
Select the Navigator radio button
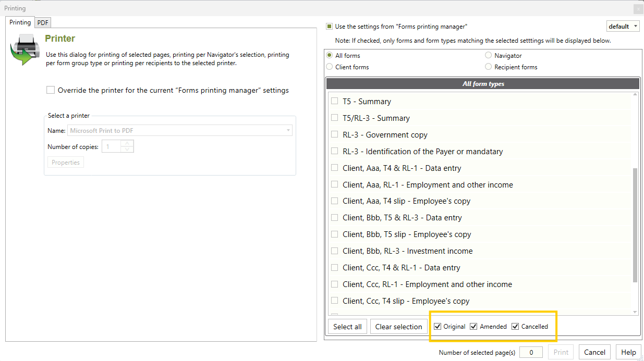(x=488, y=55)
